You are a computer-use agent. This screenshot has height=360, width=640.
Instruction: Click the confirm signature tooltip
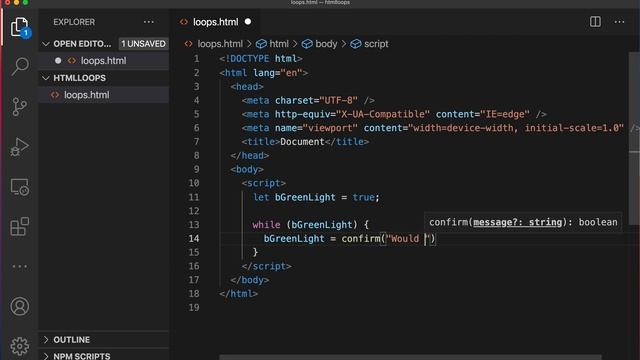tap(523, 222)
